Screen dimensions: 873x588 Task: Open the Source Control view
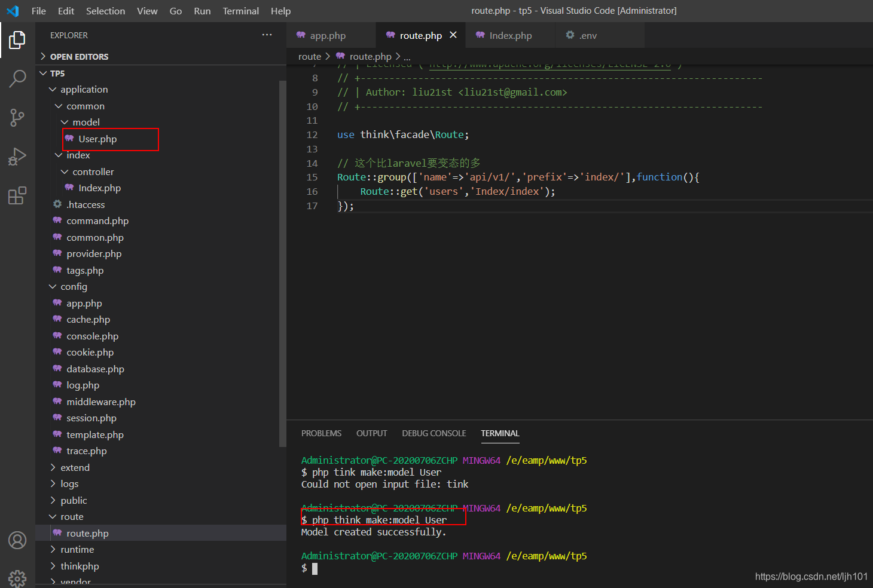click(x=17, y=118)
